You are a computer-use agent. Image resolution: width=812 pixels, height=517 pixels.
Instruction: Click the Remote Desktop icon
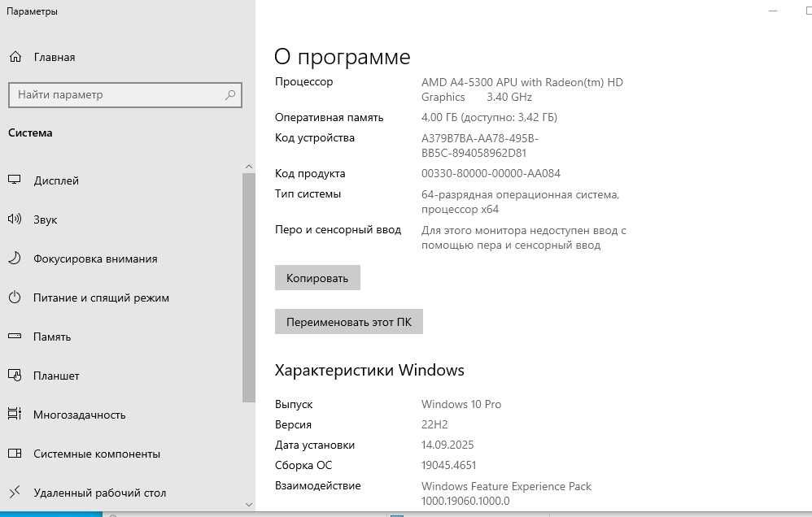coord(15,493)
